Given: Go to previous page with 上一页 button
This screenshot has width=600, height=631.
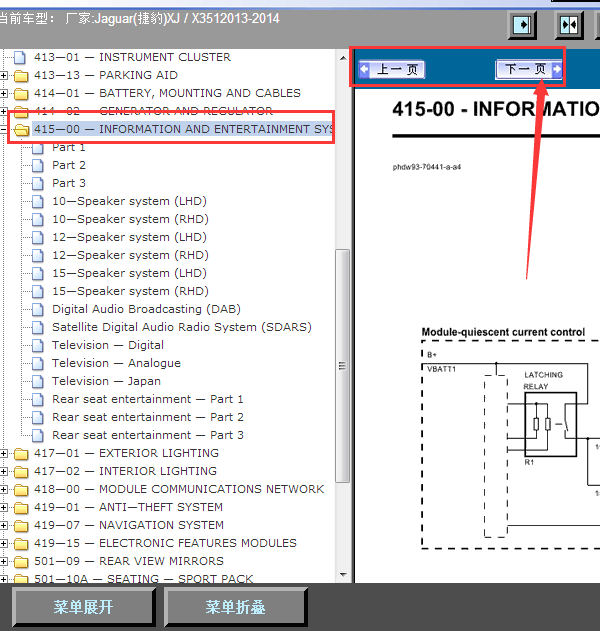Looking at the screenshot, I should point(392,70).
